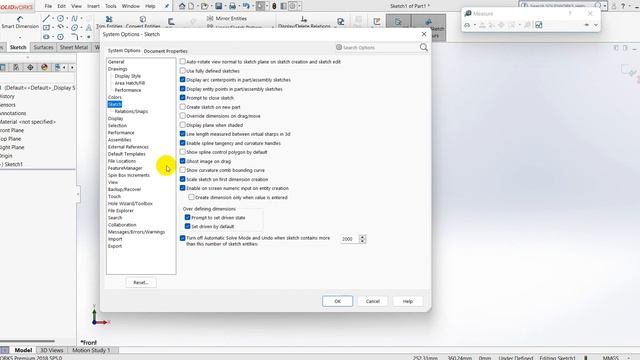Select the Smart Dimension tool
The height and width of the screenshot is (360, 640).
coord(20,22)
